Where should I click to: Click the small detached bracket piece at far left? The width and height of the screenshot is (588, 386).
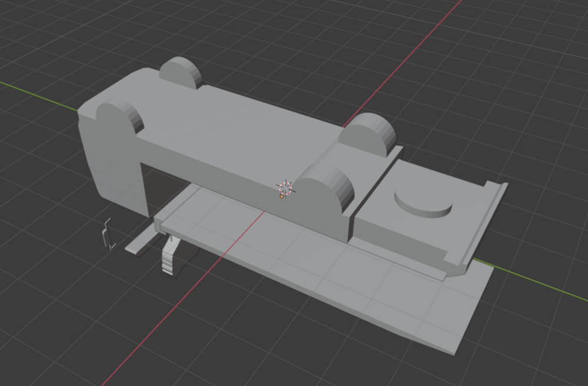tap(106, 233)
